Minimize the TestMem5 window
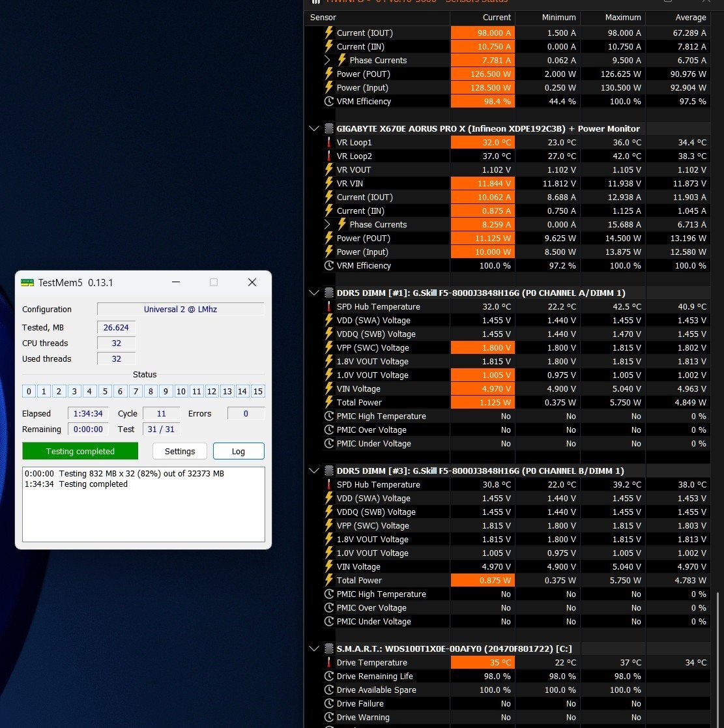 pos(176,282)
